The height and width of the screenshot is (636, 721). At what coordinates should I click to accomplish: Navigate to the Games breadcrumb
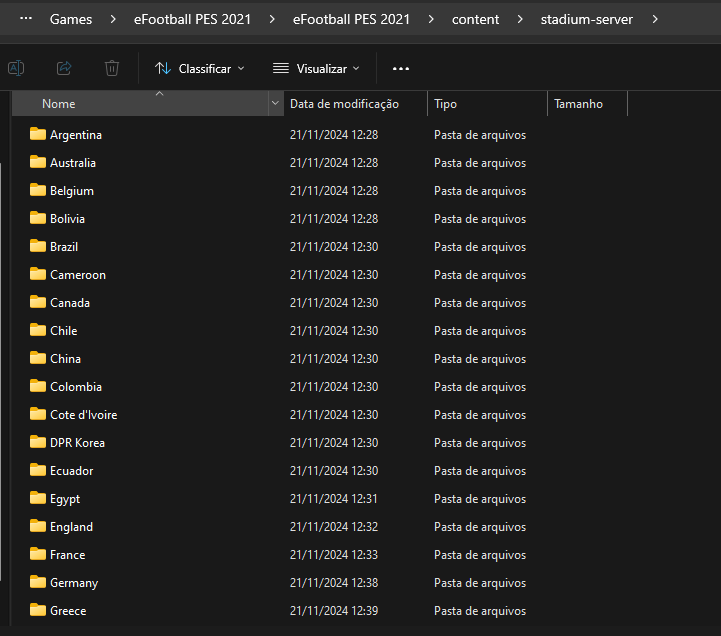(71, 19)
